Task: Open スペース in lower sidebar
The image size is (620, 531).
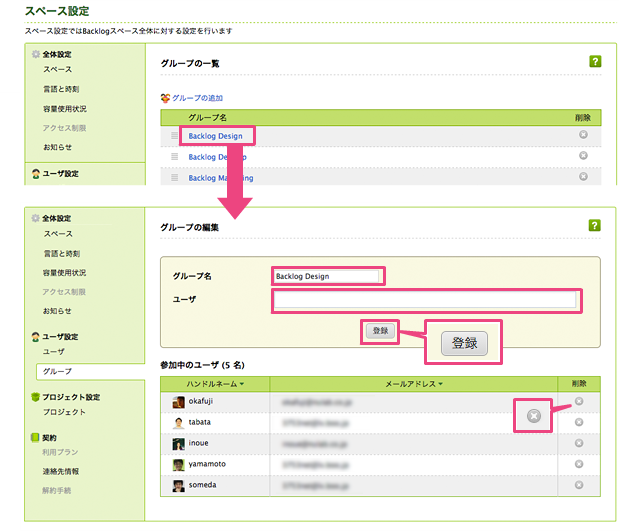Action: (58, 234)
